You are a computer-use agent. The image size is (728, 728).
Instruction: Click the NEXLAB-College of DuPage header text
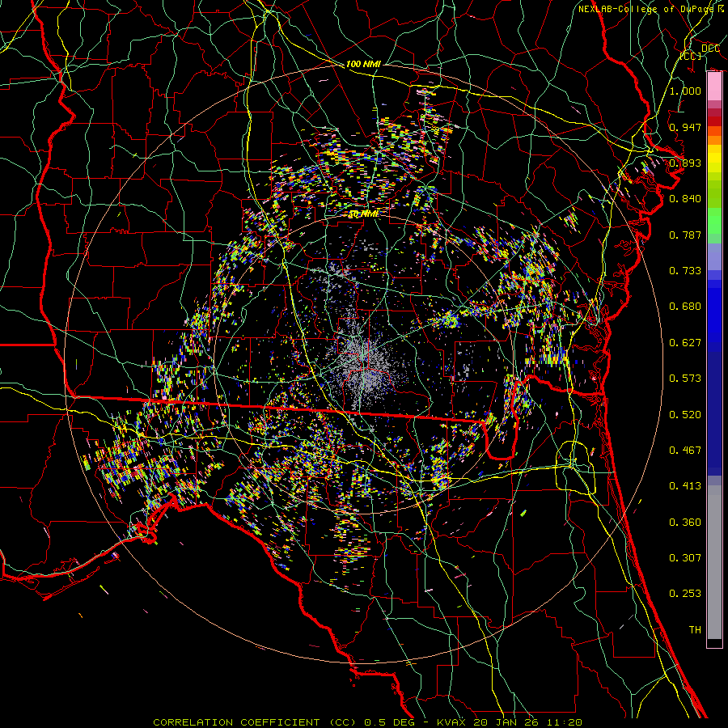click(x=650, y=9)
